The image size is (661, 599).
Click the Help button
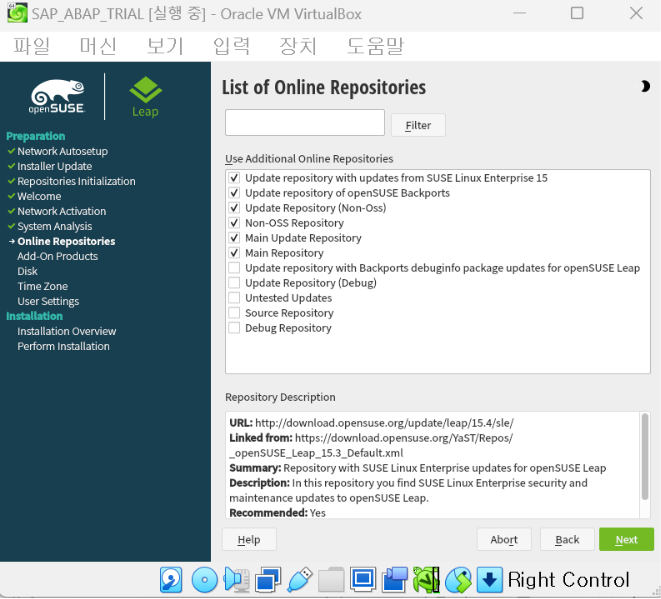coord(249,540)
